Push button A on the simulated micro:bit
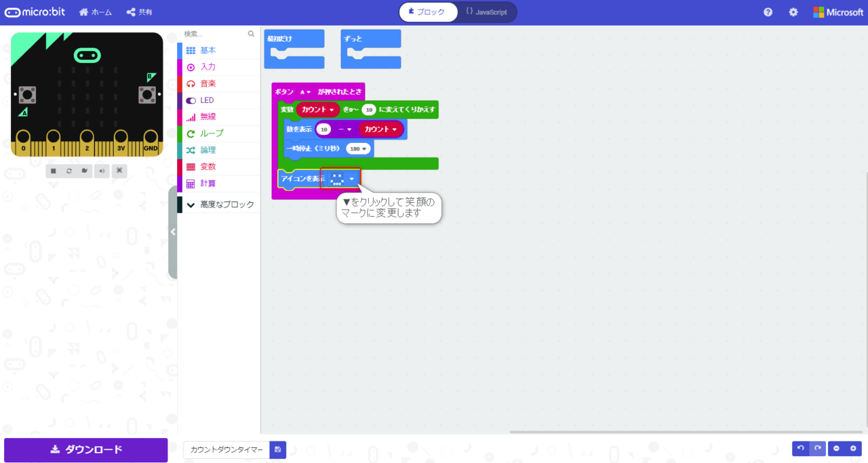 click(x=27, y=94)
